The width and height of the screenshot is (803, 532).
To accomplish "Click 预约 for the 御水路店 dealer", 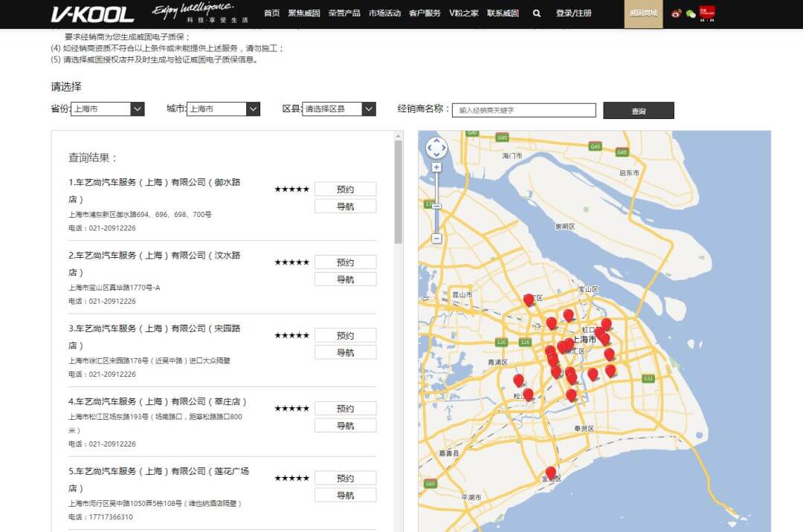I will click(345, 189).
